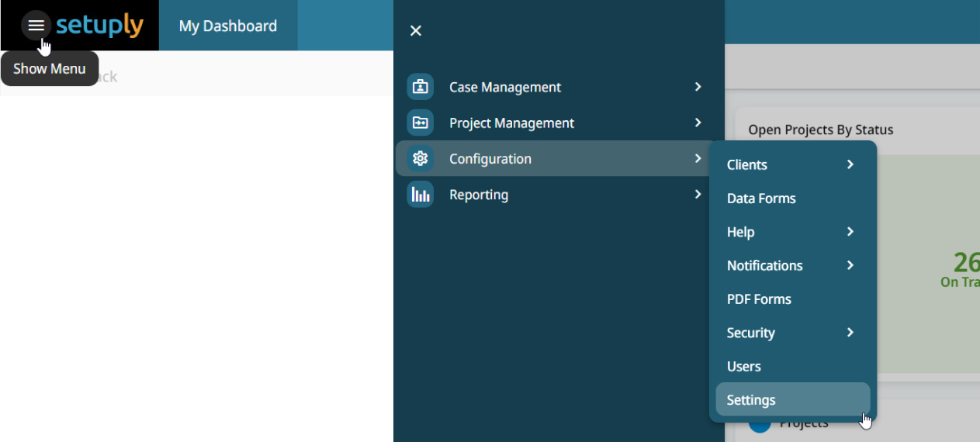Open PDF Forms in the submenu
Image resolution: width=980 pixels, height=442 pixels.
click(x=758, y=299)
